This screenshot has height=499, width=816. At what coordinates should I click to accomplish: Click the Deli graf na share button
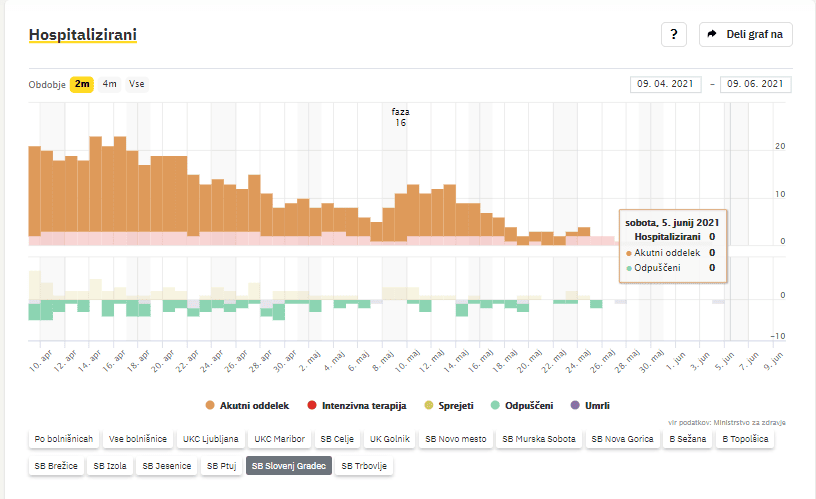click(745, 34)
